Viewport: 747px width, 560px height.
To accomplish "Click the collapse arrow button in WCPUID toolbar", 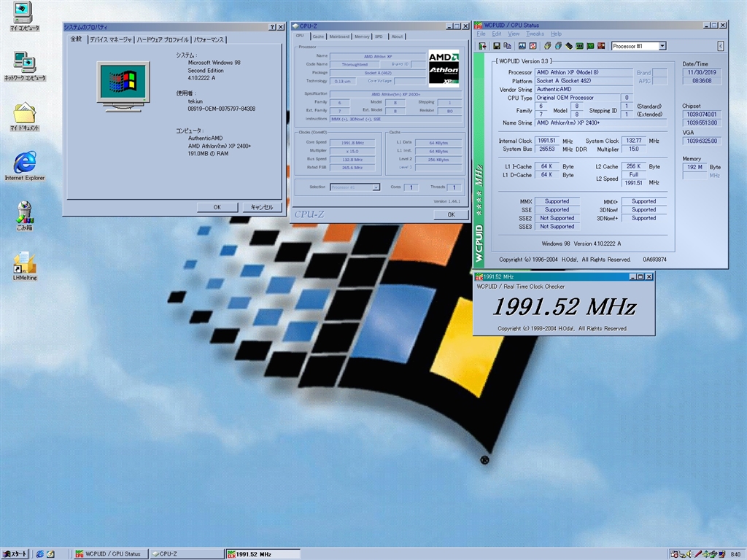I will coord(720,46).
